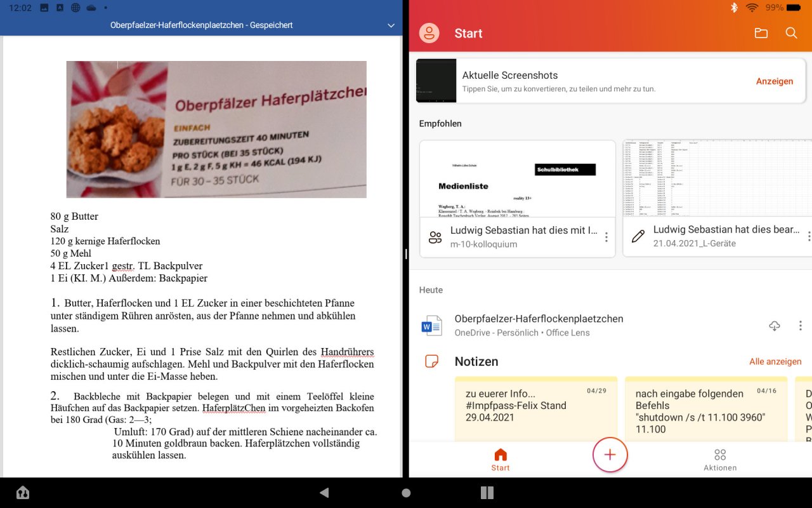Image resolution: width=812 pixels, height=508 pixels.
Task: Click the Bluetooth status icon
Action: [x=734, y=8]
